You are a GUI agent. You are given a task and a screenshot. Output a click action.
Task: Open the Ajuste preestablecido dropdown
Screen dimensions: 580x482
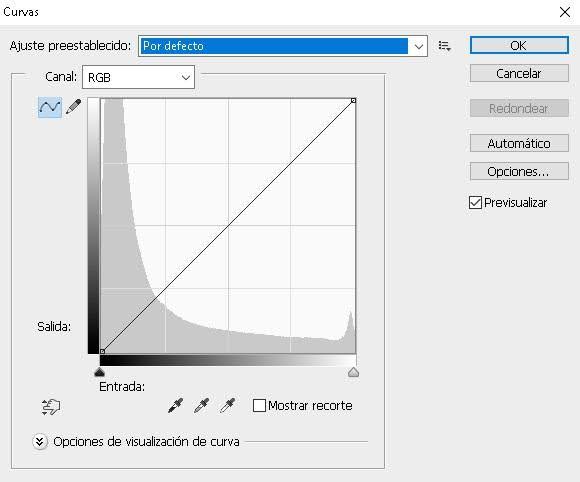(283, 46)
